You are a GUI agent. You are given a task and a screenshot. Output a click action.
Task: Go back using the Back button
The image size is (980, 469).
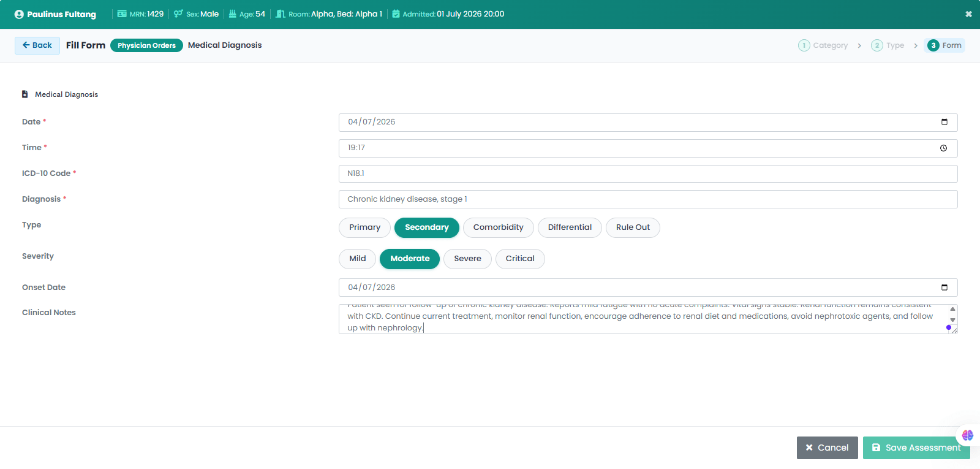[37, 45]
